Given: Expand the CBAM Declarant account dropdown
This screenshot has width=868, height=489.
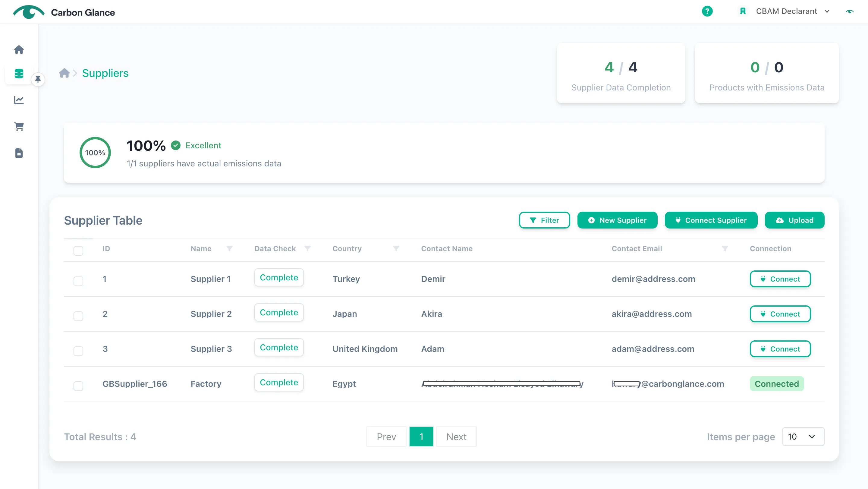Looking at the screenshot, I should [793, 11].
